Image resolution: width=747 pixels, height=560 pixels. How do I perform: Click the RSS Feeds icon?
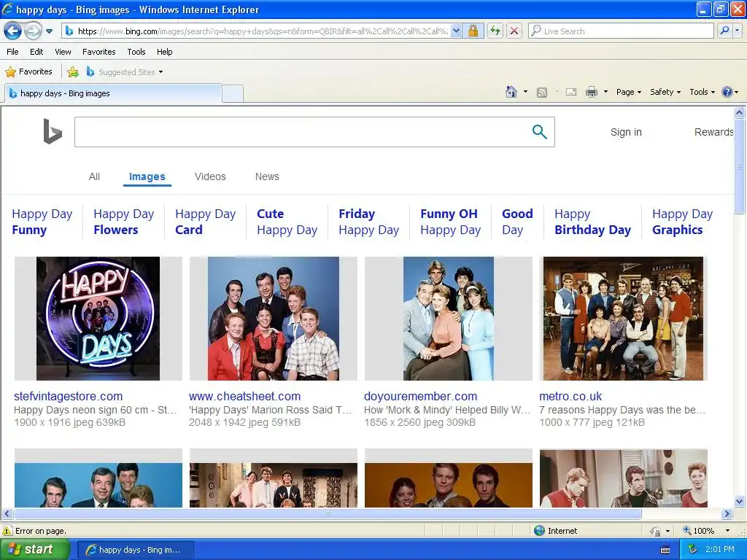542,93
